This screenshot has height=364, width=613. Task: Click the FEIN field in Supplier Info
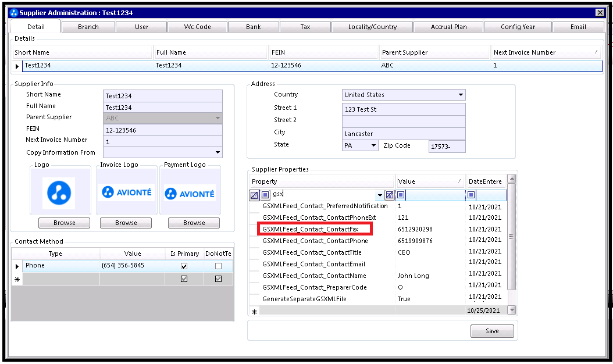[x=163, y=130]
